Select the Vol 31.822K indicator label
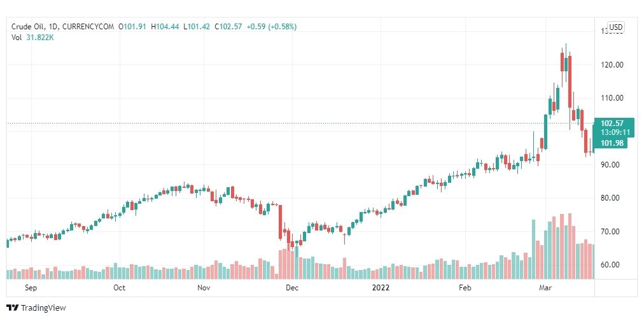This screenshot has height=319, width=644. coord(32,37)
